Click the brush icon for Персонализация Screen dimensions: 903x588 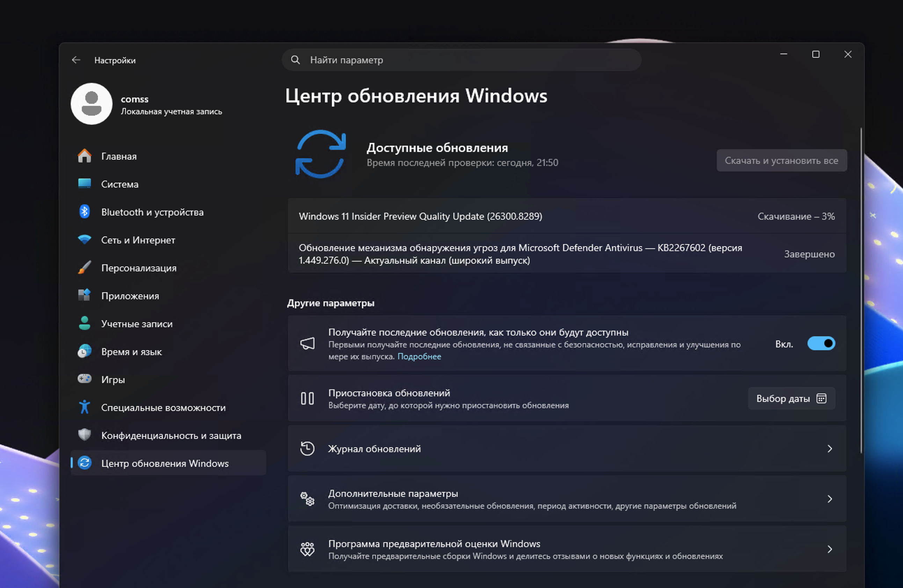pyautogui.click(x=84, y=267)
